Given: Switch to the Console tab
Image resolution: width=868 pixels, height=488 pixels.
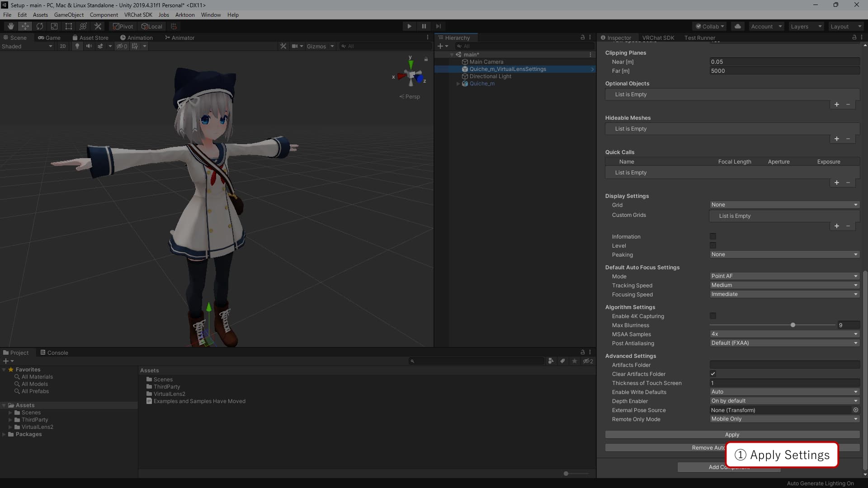Looking at the screenshot, I should (x=54, y=352).
